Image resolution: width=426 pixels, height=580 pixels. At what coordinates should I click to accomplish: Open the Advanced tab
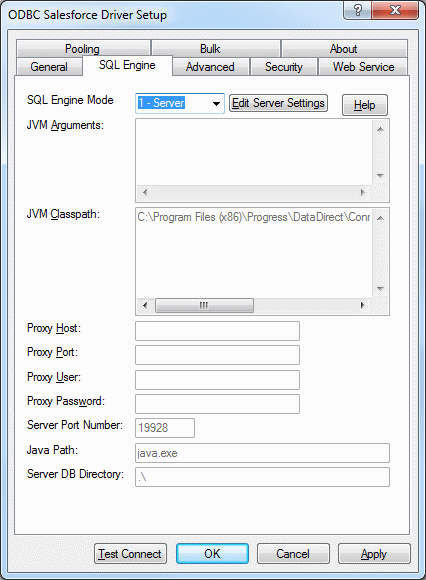(210, 67)
